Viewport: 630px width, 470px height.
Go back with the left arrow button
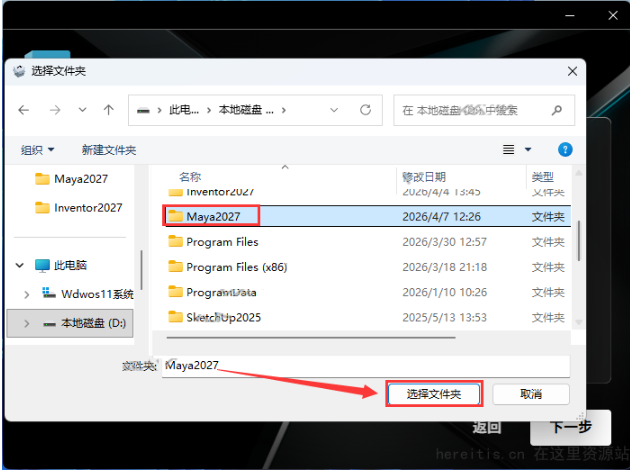24,110
